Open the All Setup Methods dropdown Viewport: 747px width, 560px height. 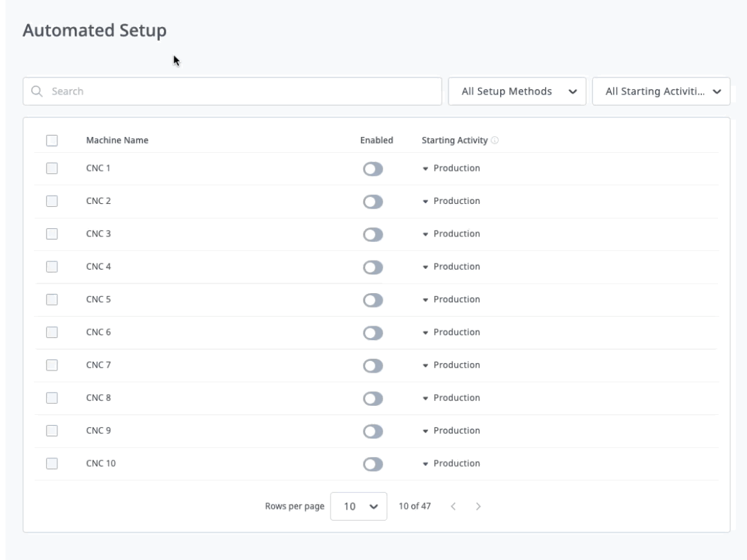pos(516,91)
